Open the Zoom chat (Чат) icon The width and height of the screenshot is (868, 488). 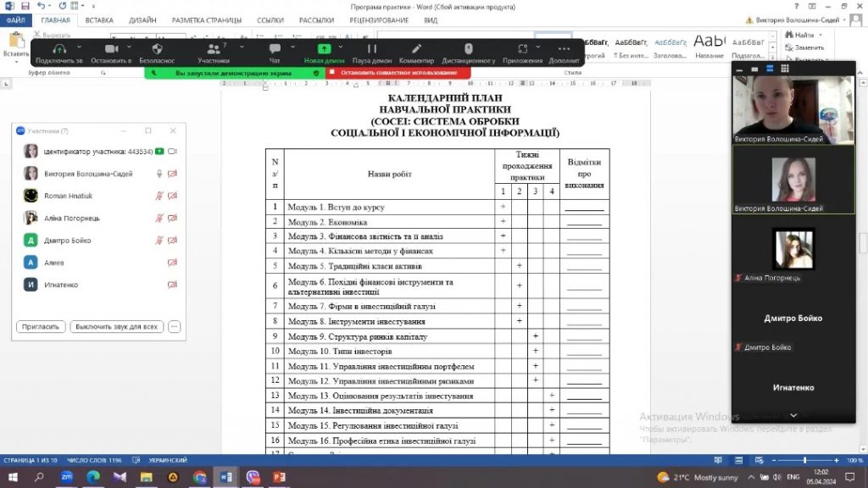click(275, 49)
